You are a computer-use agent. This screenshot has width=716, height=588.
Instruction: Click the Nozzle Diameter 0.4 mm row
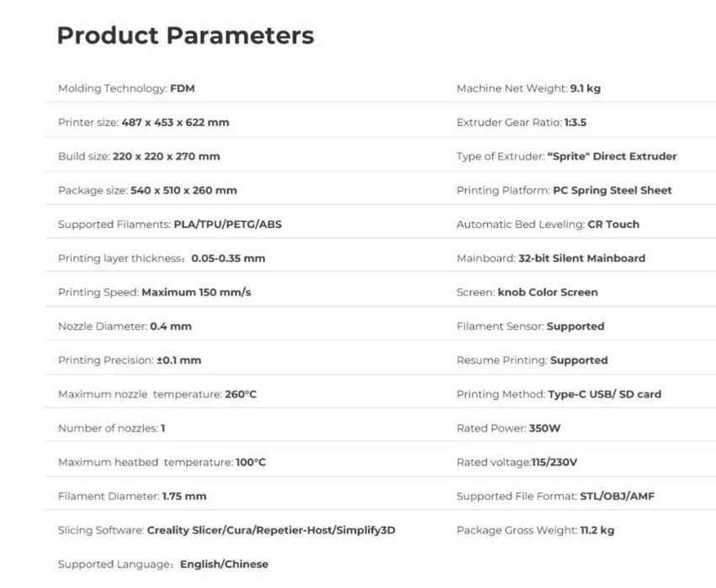pyautogui.click(x=124, y=326)
